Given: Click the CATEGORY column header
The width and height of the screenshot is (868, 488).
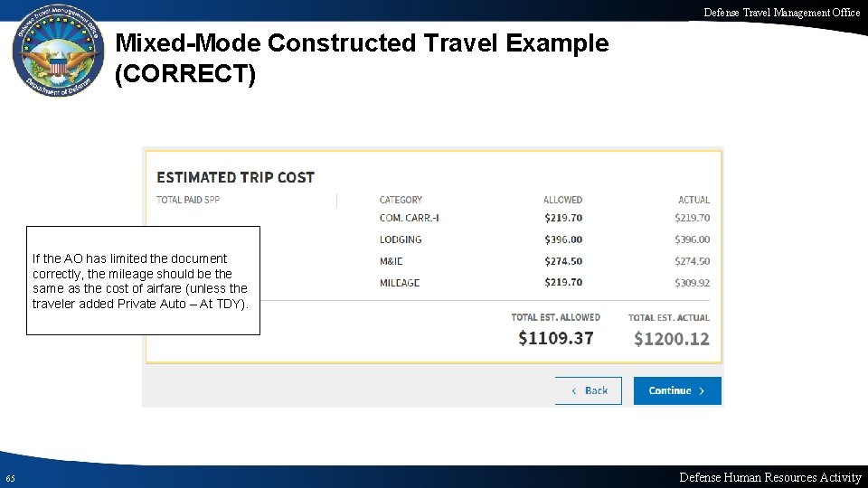Looking at the screenshot, I should coord(401,200).
